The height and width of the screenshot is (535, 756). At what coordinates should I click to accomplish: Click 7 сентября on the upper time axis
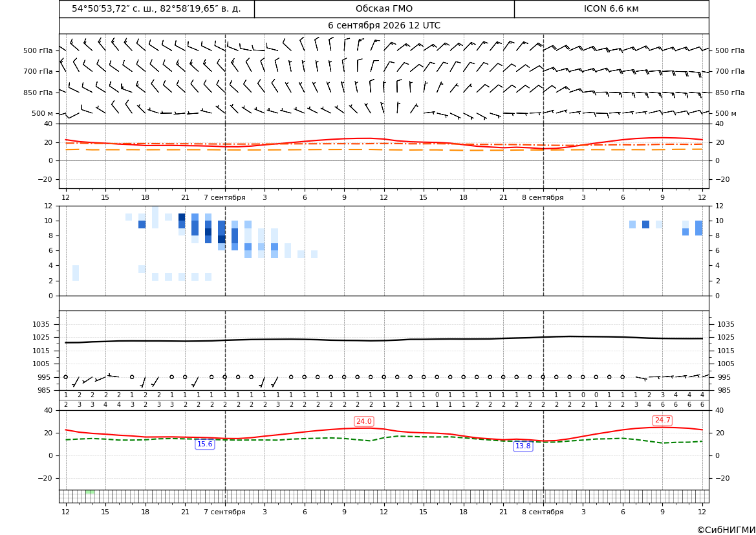click(224, 197)
